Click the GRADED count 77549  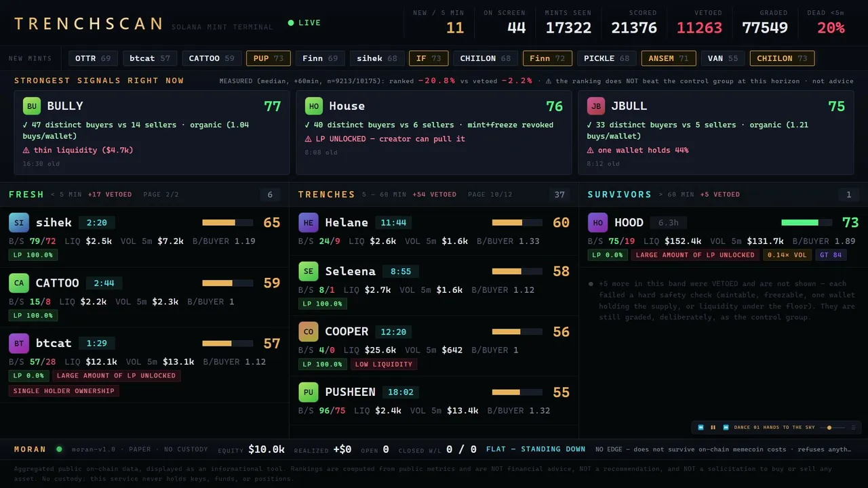[x=765, y=28]
